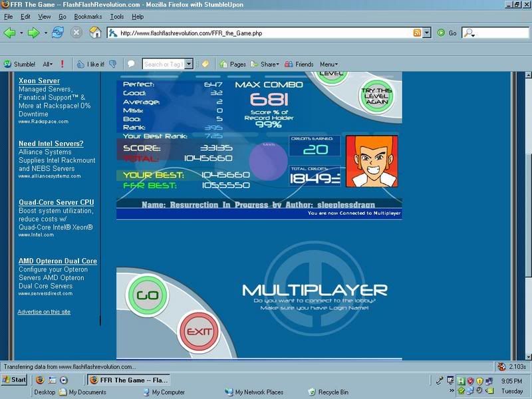The image size is (532, 399).
Task: Click the Advertise on this site link
Action: (x=44, y=311)
